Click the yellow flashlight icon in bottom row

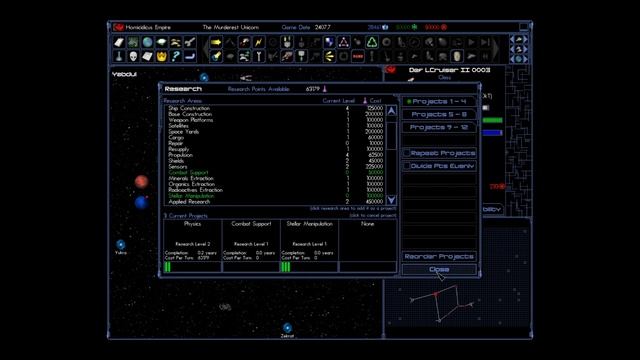216,56
